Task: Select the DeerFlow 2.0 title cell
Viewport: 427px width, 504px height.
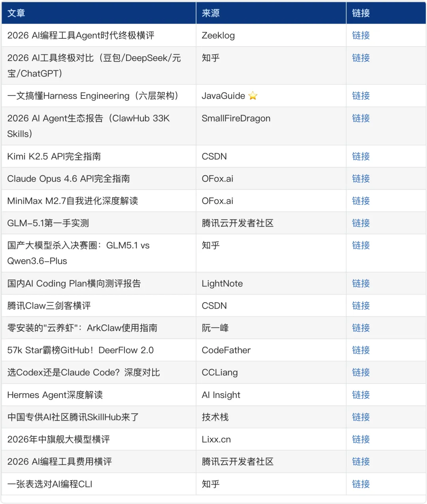Action: (98, 350)
